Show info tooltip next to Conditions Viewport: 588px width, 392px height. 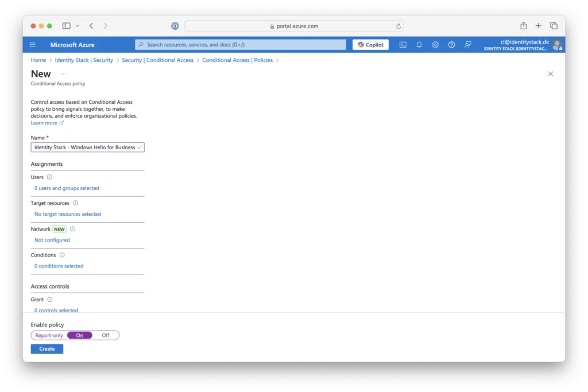pos(62,255)
